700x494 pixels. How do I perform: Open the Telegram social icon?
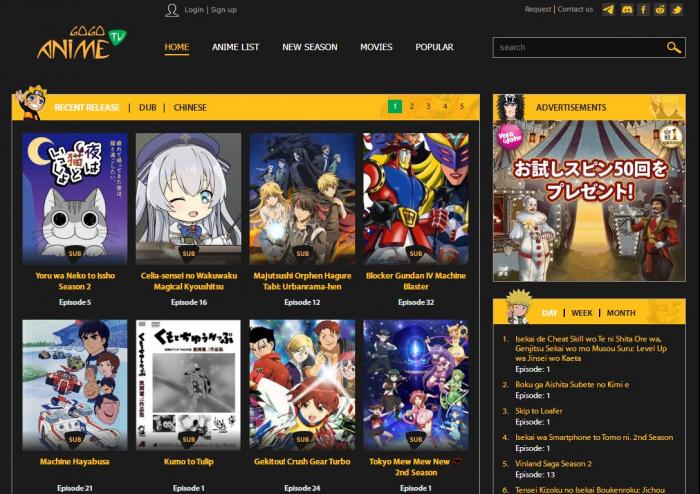pos(608,9)
